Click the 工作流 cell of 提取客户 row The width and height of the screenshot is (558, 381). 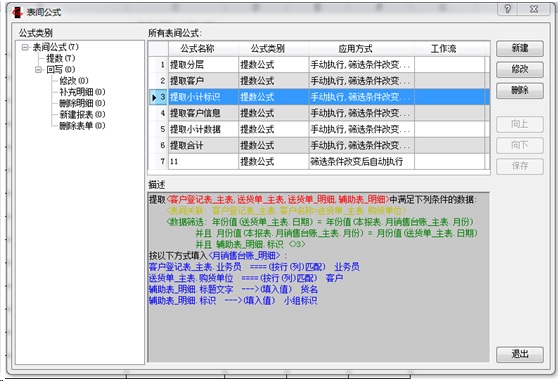click(x=449, y=81)
